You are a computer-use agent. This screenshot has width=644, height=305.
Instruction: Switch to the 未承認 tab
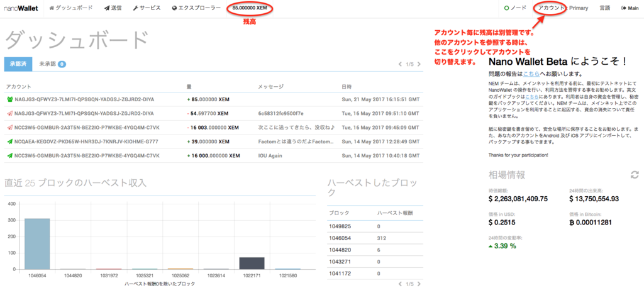point(53,64)
